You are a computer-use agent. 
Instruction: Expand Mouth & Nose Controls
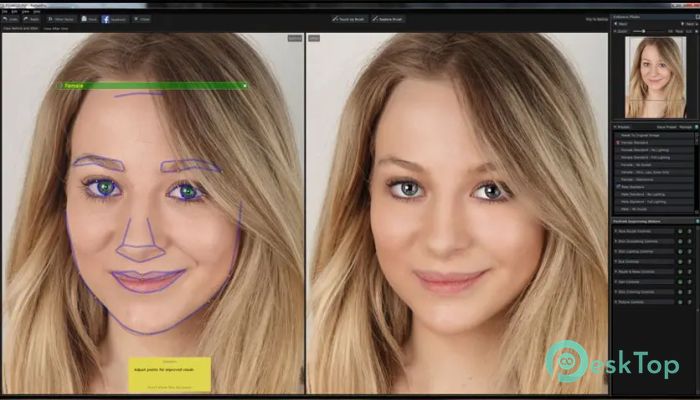tap(643, 271)
